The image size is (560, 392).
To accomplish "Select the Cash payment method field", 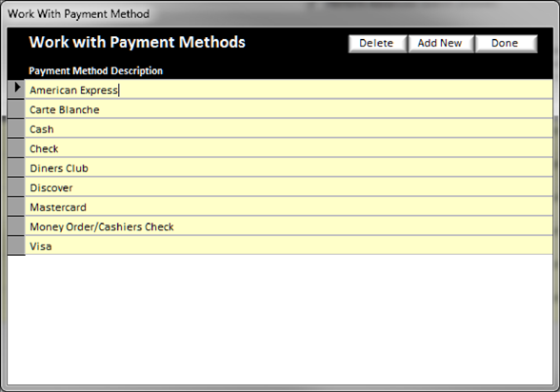I will pyautogui.click(x=289, y=128).
